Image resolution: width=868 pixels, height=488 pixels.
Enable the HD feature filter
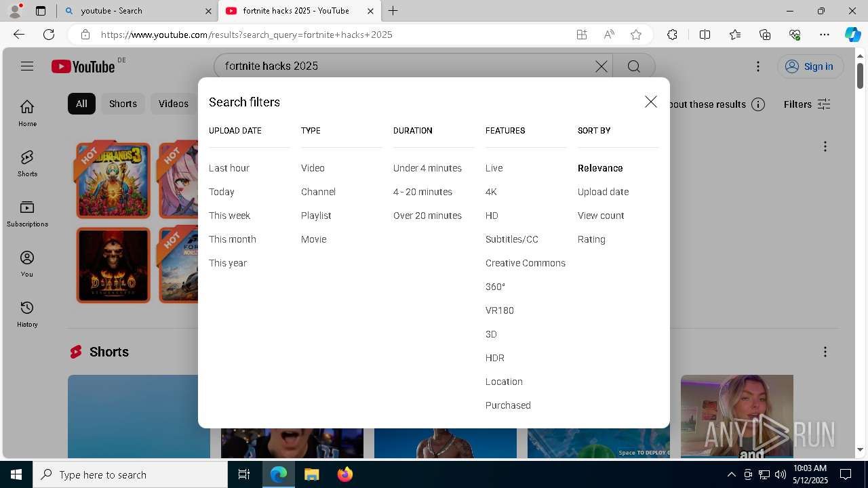[x=492, y=216]
